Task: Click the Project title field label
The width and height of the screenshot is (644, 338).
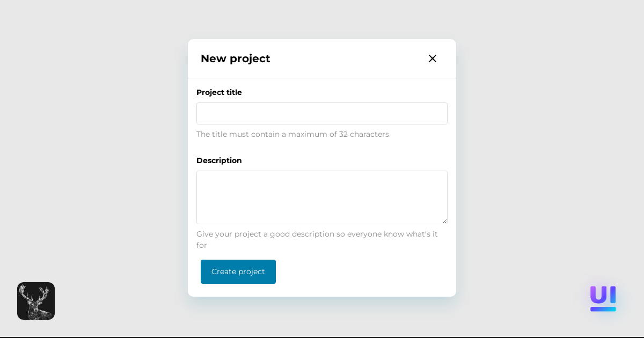Action: pyautogui.click(x=219, y=92)
